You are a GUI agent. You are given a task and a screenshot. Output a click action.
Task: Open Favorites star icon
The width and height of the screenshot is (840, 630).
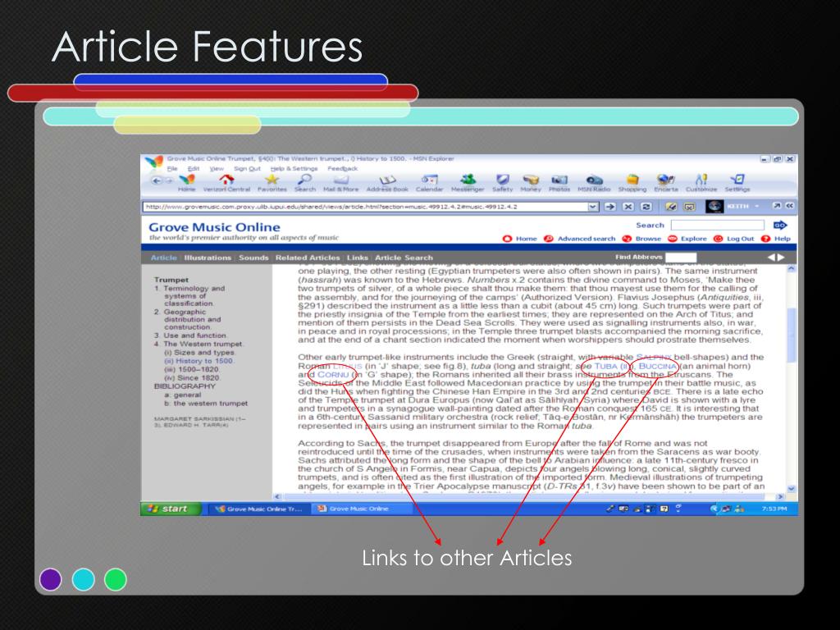click(272, 180)
